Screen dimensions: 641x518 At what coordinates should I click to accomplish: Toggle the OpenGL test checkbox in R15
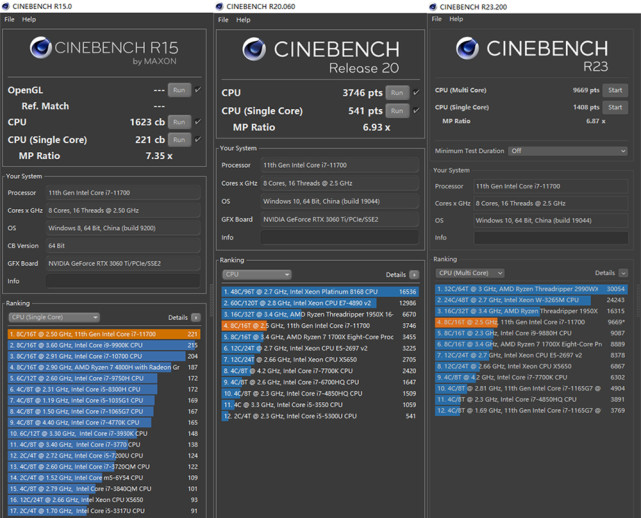[197, 90]
